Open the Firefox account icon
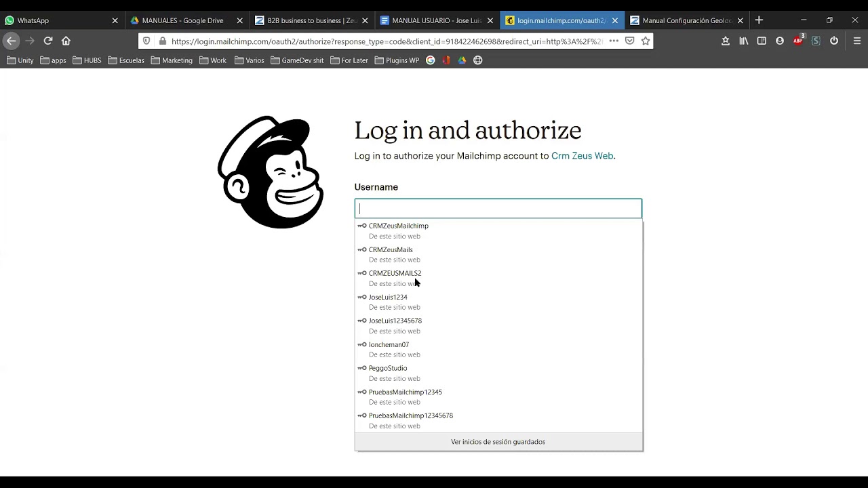 tap(780, 41)
